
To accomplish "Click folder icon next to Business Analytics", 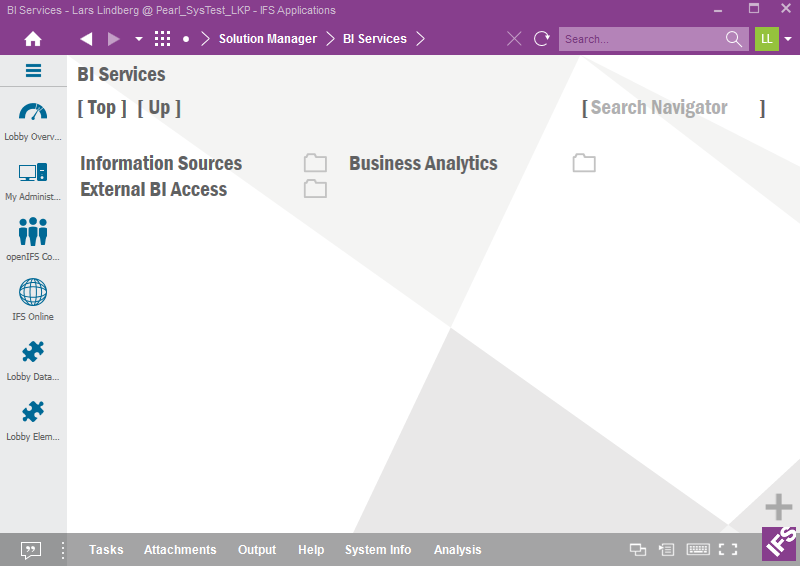I will [584, 163].
